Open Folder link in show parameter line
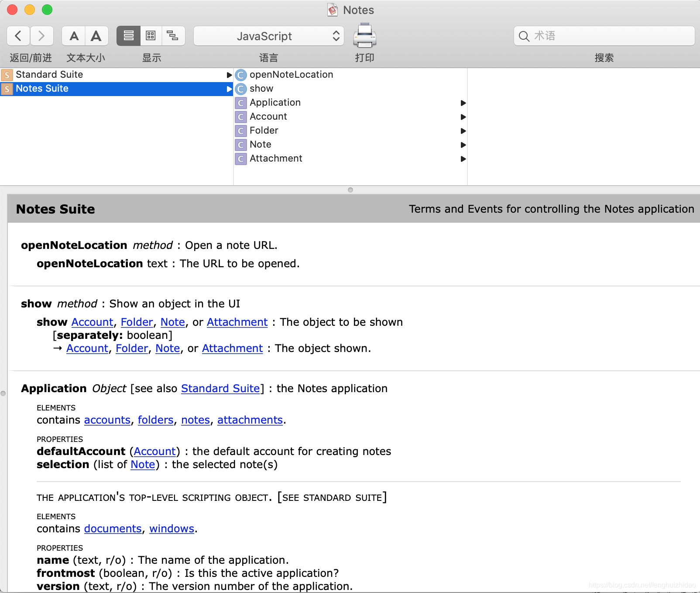 coord(137,322)
